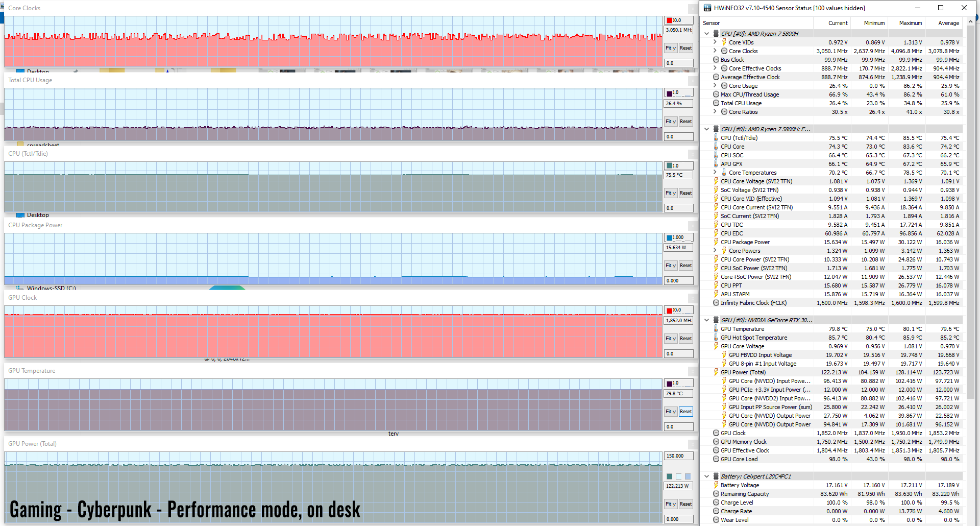Click the clock icon next to Bus Clock
This screenshot has height=526, width=980.
pos(716,60)
